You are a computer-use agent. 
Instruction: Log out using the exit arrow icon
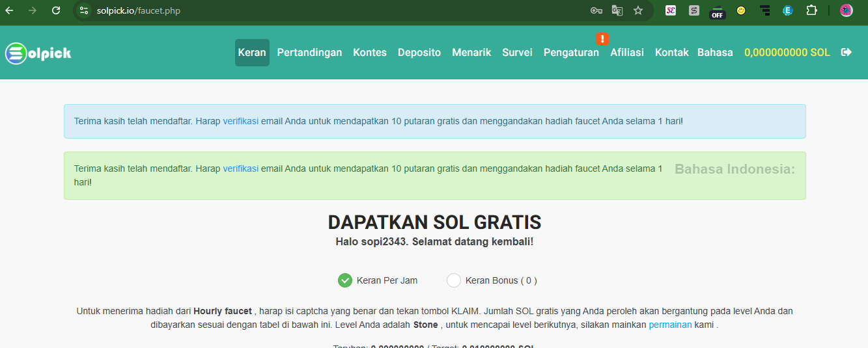[847, 53]
